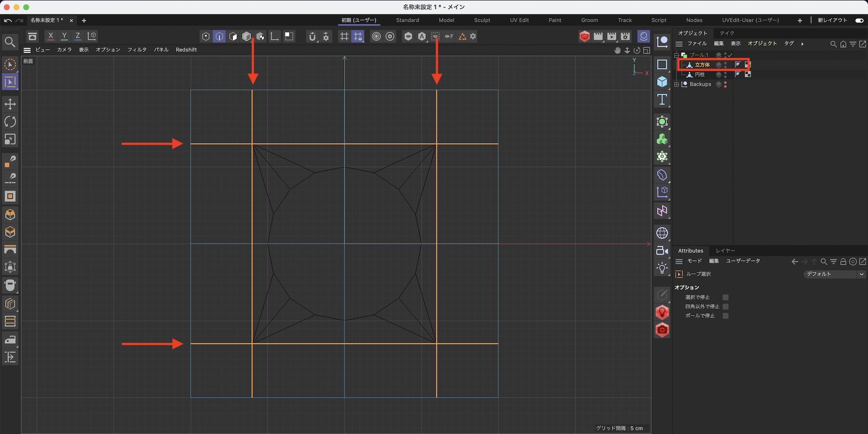Screen dimensions: 868x434
Task: Toggle the 新レイアウト switch
Action: (859, 20)
